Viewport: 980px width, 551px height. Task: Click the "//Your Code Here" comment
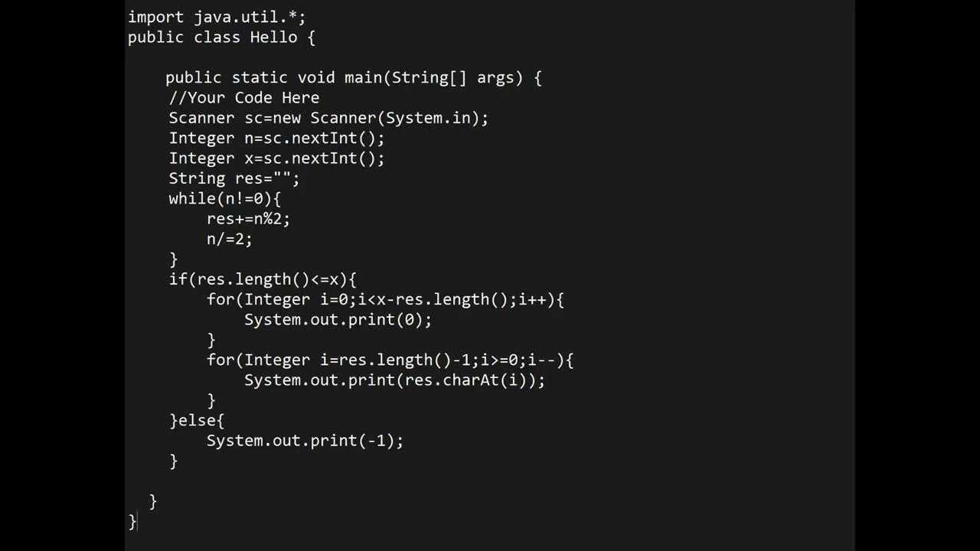click(x=243, y=97)
